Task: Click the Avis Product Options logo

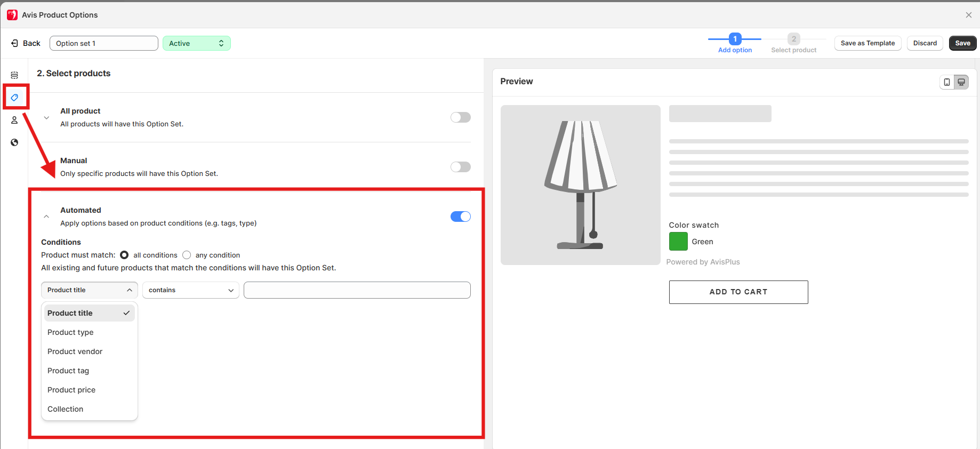Action: pos(12,15)
